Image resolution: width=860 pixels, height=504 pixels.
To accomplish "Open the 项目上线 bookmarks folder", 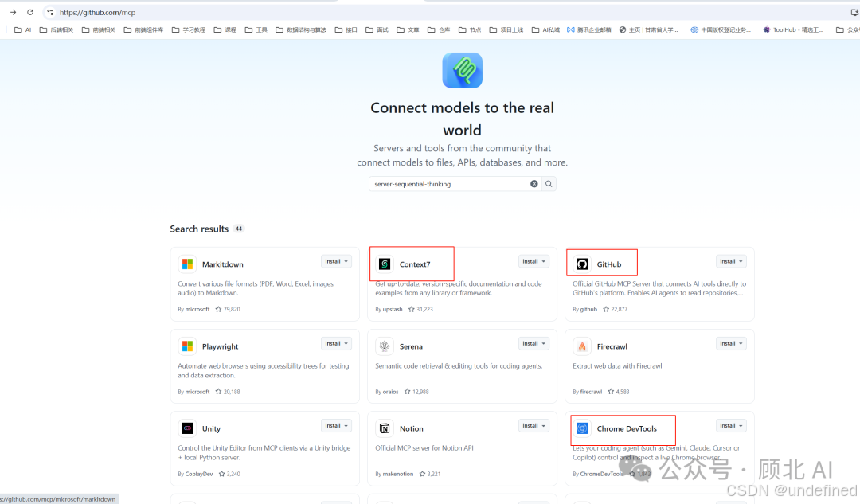I will coord(506,29).
